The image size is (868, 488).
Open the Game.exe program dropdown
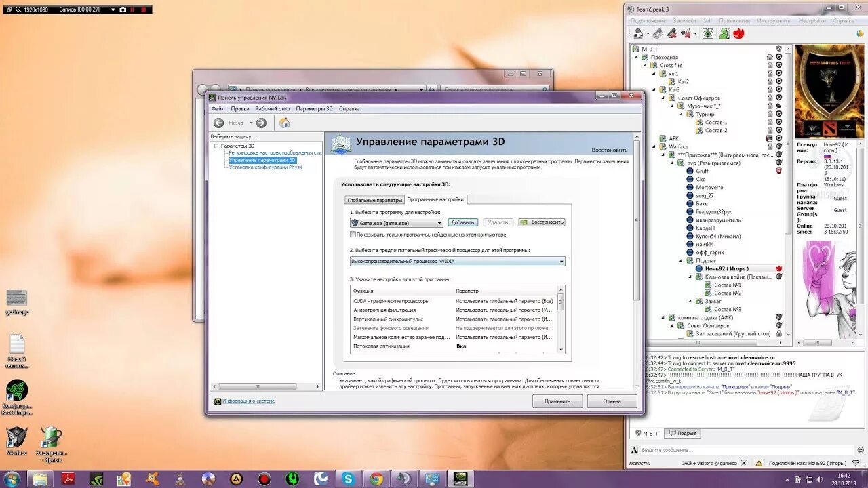(397, 222)
